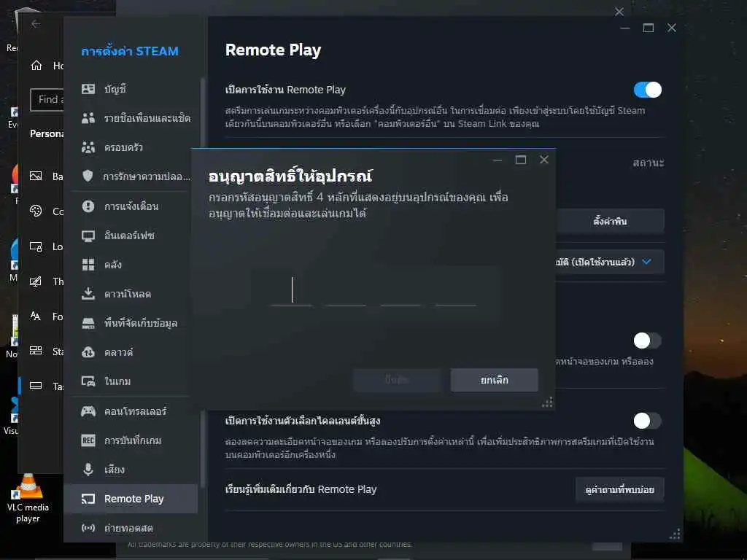Click the Fonts icon in Windows Settings
The width and height of the screenshot is (747, 560).
(x=36, y=316)
